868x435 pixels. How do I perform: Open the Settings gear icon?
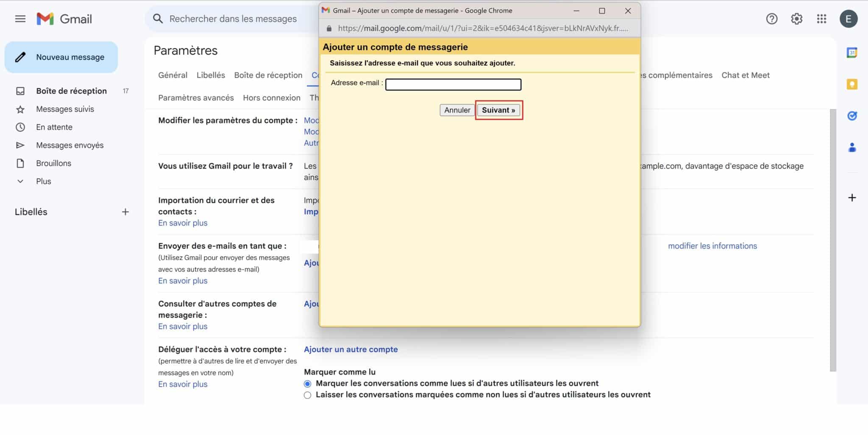796,19
